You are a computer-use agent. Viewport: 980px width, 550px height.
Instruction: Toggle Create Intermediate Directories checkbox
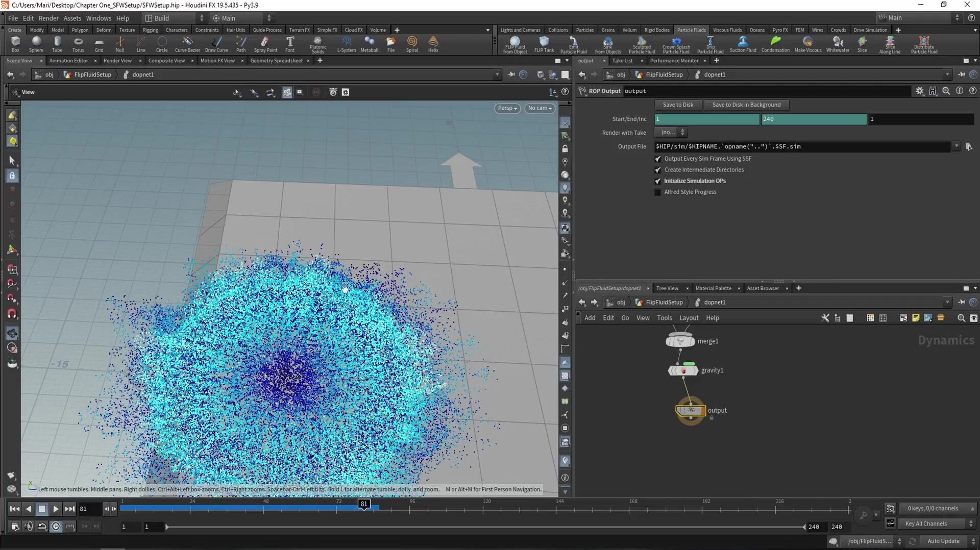[x=658, y=170]
